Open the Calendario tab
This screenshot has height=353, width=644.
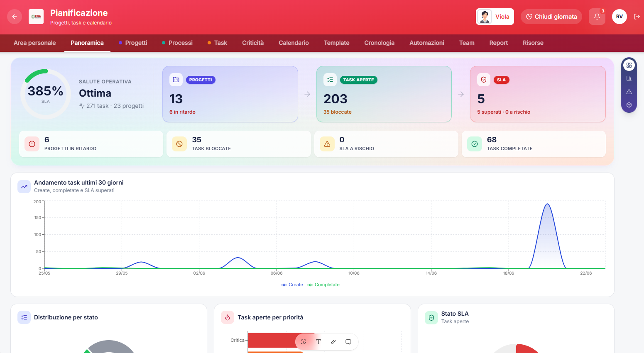[x=294, y=43]
